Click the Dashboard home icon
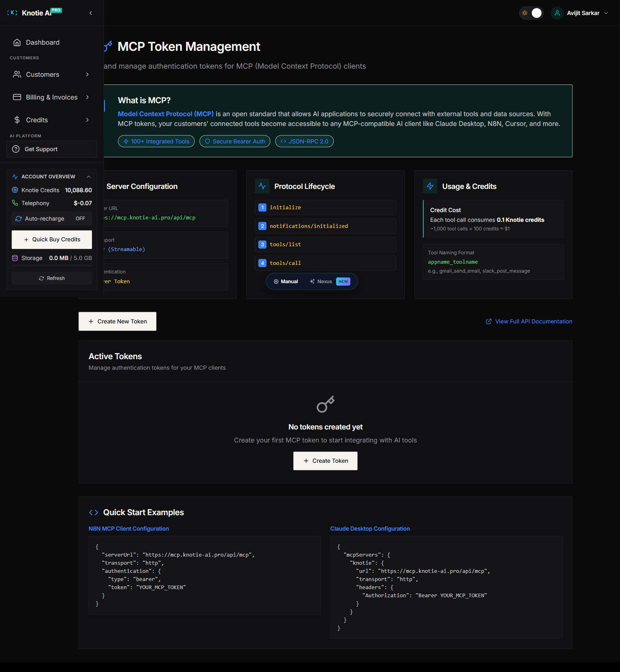620x672 pixels. pyautogui.click(x=17, y=42)
